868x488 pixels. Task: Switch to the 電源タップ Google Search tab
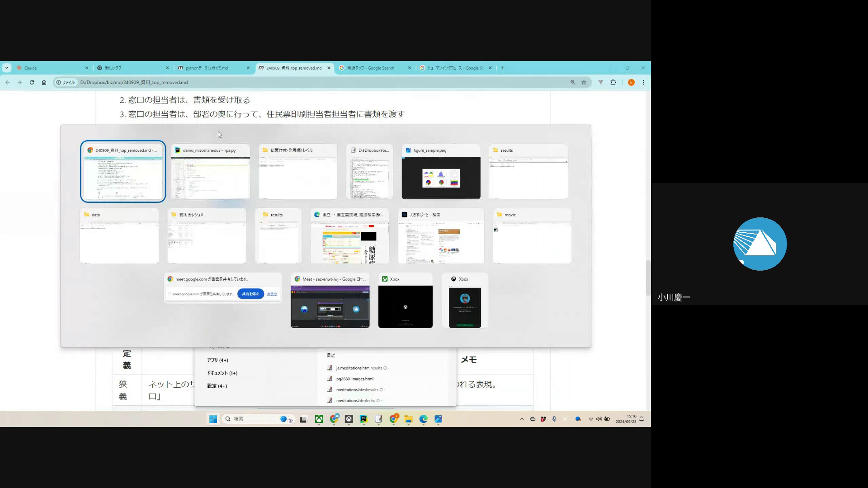(x=371, y=68)
